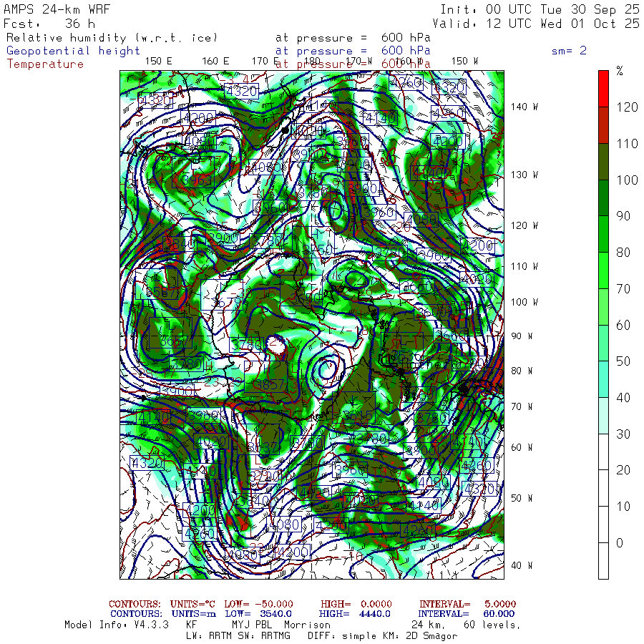
Task: Click the 'Valid: 12 UTC Wed 01 Oct 25' text
Action: 540,23
